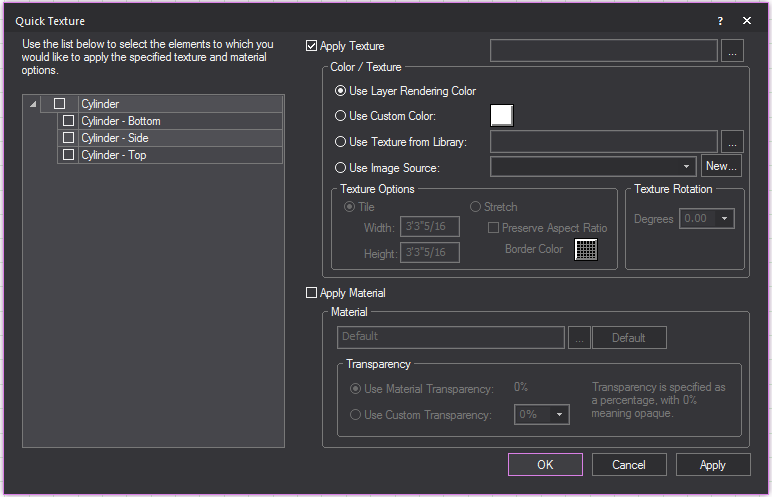Click the Border Color grid swatch

tap(586, 250)
